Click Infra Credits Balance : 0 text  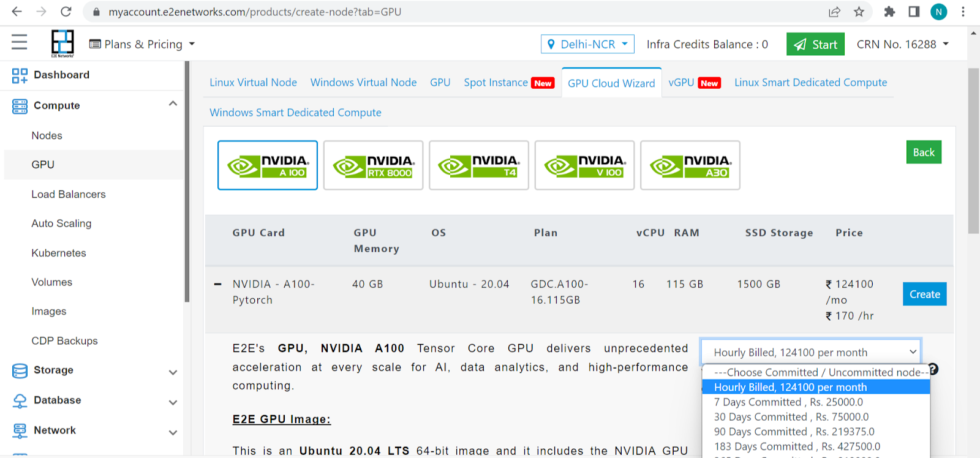tap(707, 44)
